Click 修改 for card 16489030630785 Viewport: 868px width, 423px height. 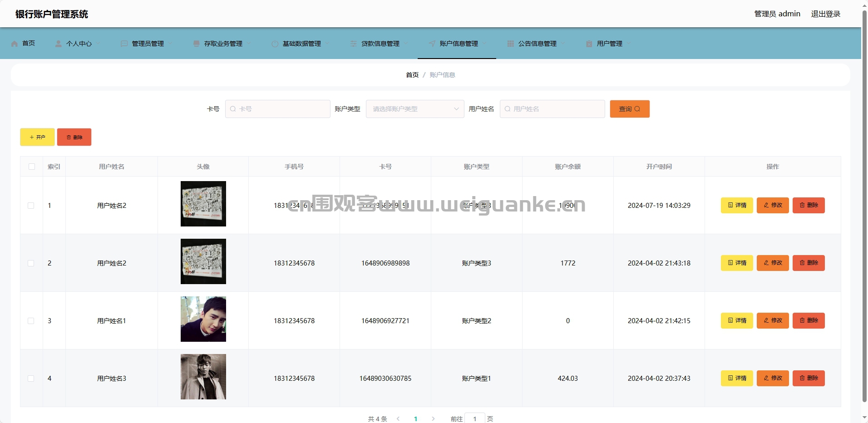coord(773,379)
